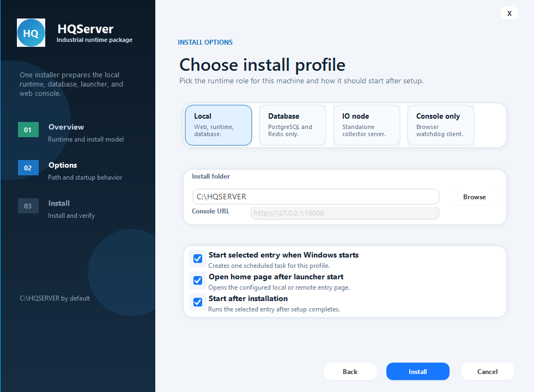Click the Install folder path field
Viewport: 534px width, 392px height.
[x=315, y=197]
